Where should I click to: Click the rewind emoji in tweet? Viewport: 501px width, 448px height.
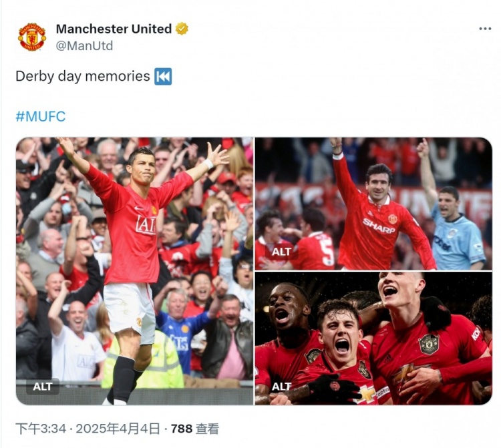click(163, 76)
